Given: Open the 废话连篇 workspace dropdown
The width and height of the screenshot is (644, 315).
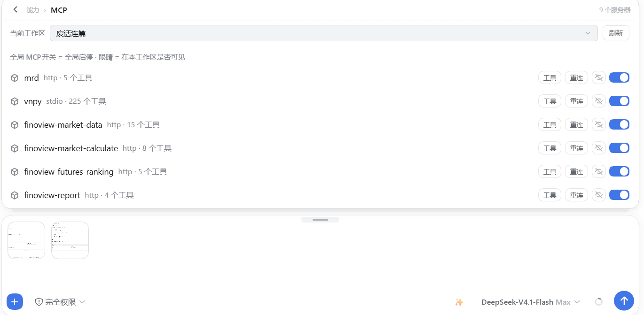Looking at the screenshot, I should [323, 33].
